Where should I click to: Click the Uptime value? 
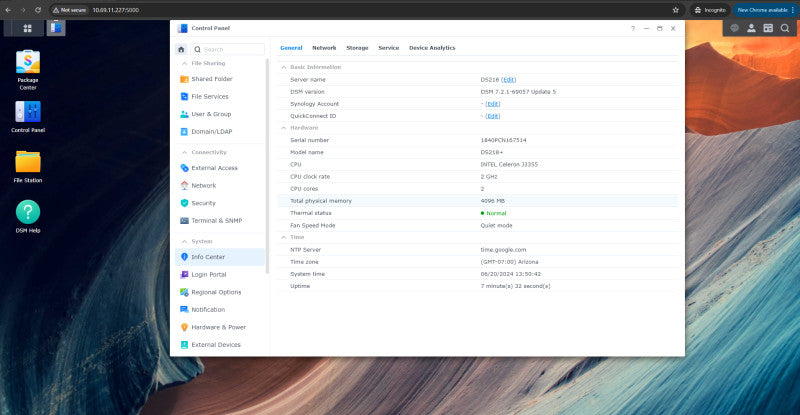coord(515,286)
